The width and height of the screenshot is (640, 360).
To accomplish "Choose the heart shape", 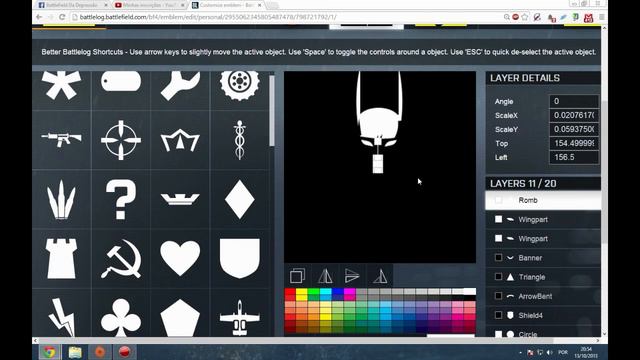I will click(180, 258).
